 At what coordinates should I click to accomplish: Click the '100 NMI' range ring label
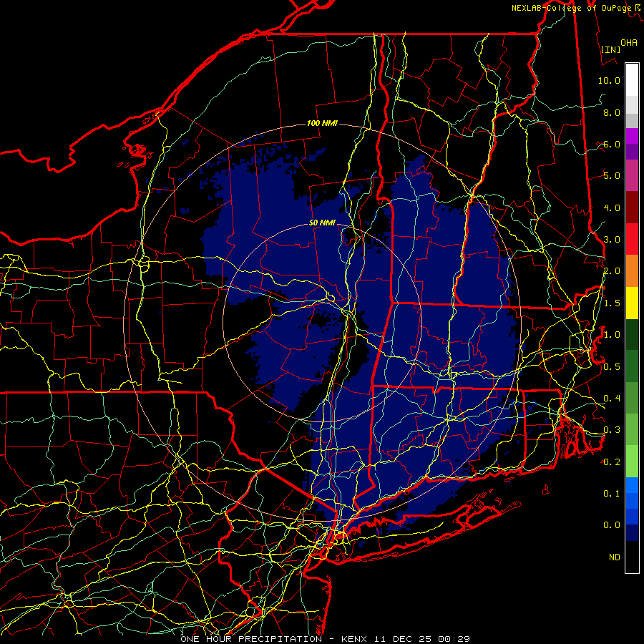click(x=322, y=123)
